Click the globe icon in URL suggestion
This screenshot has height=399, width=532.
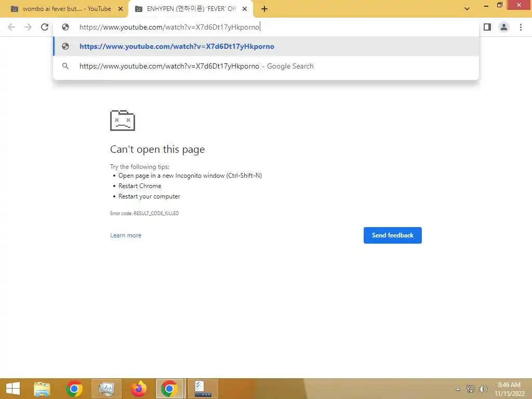(65, 46)
